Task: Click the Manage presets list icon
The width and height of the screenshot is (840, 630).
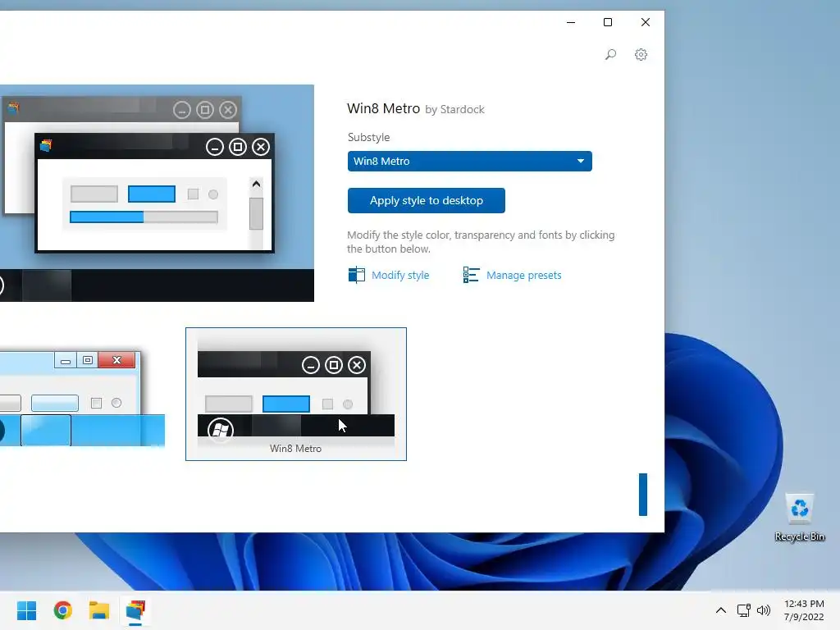Action: tap(471, 275)
